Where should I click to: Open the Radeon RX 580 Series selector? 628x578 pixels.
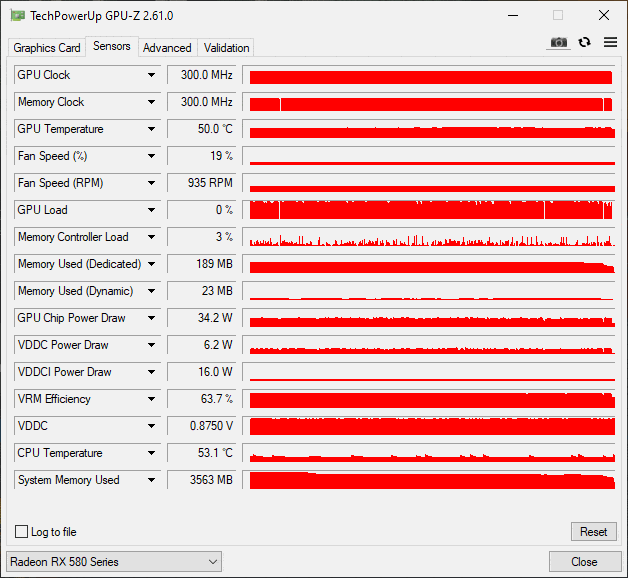click(x=114, y=562)
